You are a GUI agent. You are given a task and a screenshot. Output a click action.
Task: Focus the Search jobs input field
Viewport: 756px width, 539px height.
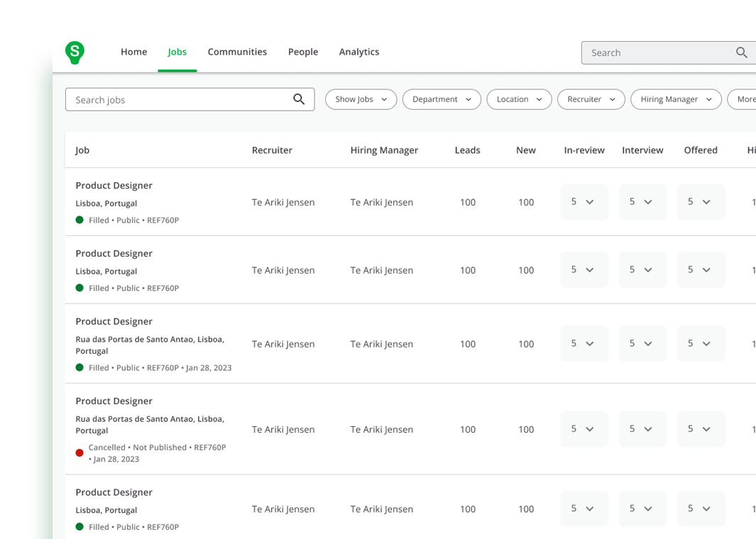point(177,100)
